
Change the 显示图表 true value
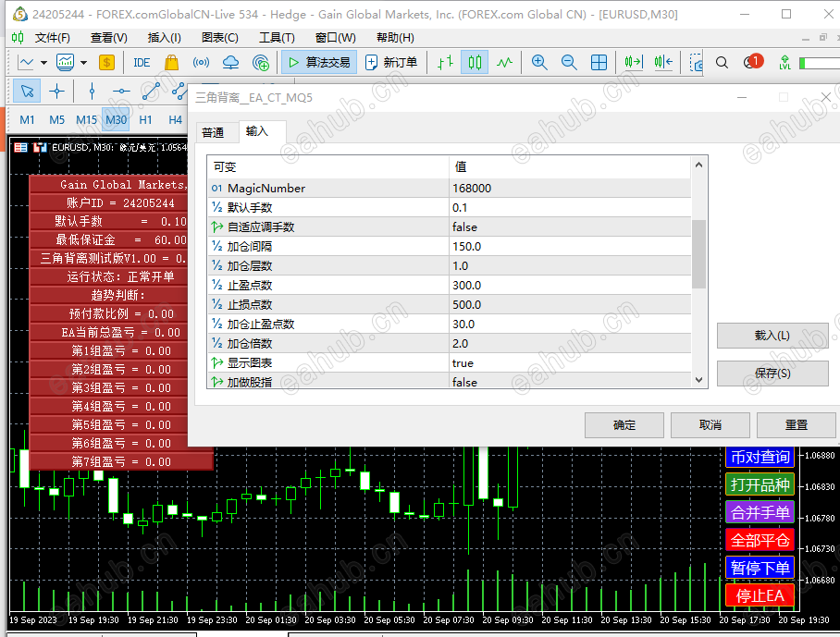[x=570, y=363]
